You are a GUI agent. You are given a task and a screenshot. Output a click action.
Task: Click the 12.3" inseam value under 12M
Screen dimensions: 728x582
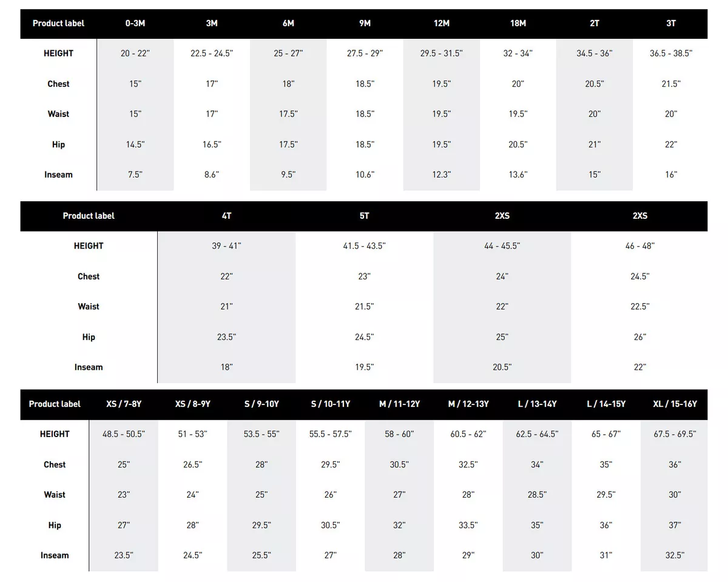(442, 175)
